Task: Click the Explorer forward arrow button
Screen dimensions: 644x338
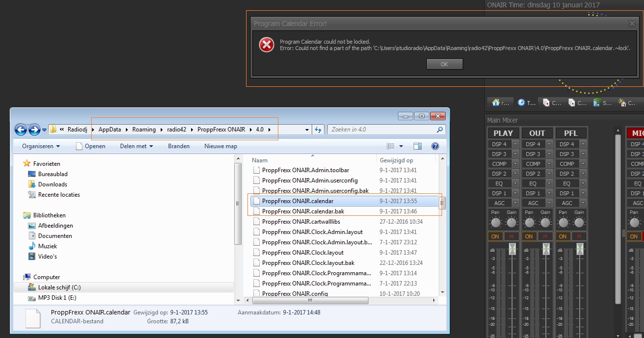Action: click(x=34, y=130)
